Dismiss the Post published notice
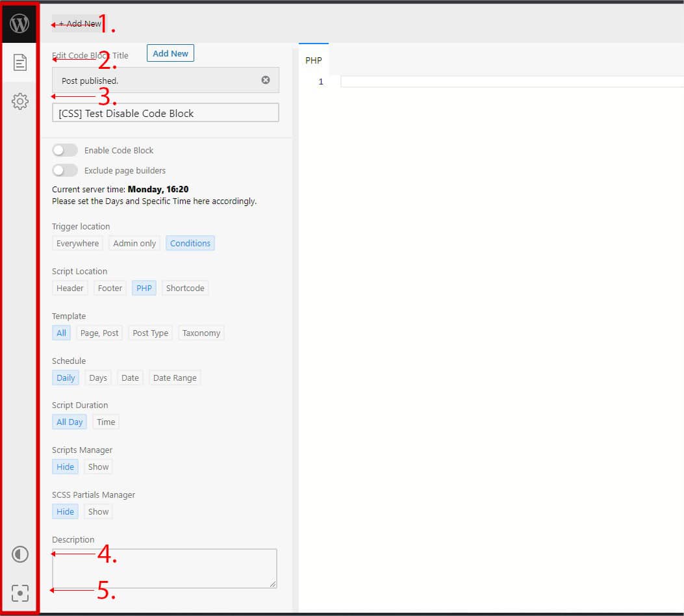The width and height of the screenshot is (684, 616). pyautogui.click(x=265, y=80)
